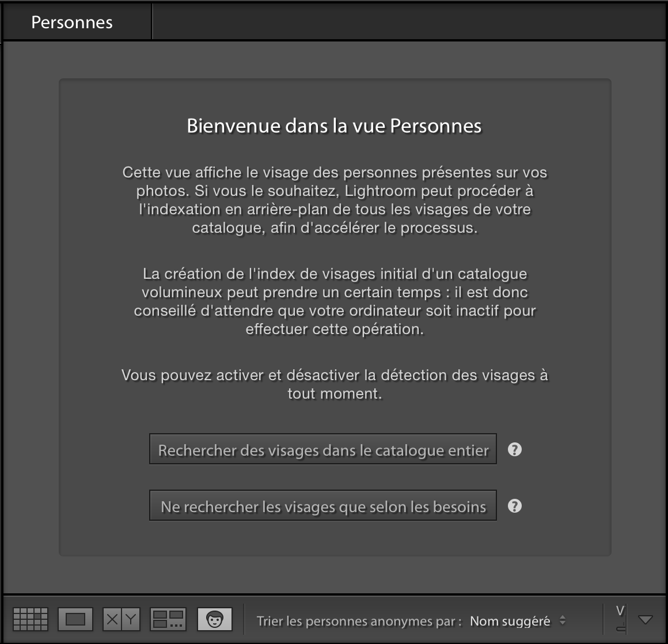Click Ne rechercher les visages que selon les besoins
The image size is (668, 644).
tap(322, 505)
